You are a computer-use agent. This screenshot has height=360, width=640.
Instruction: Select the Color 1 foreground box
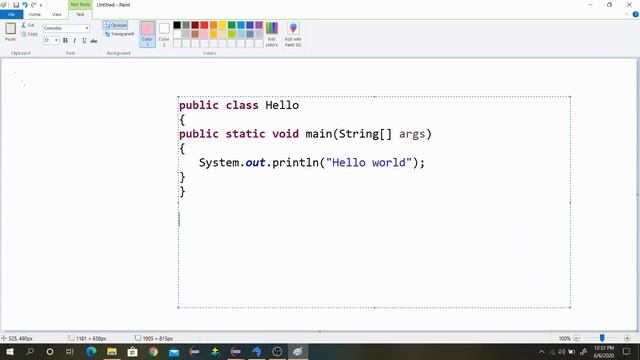(x=147, y=34)
